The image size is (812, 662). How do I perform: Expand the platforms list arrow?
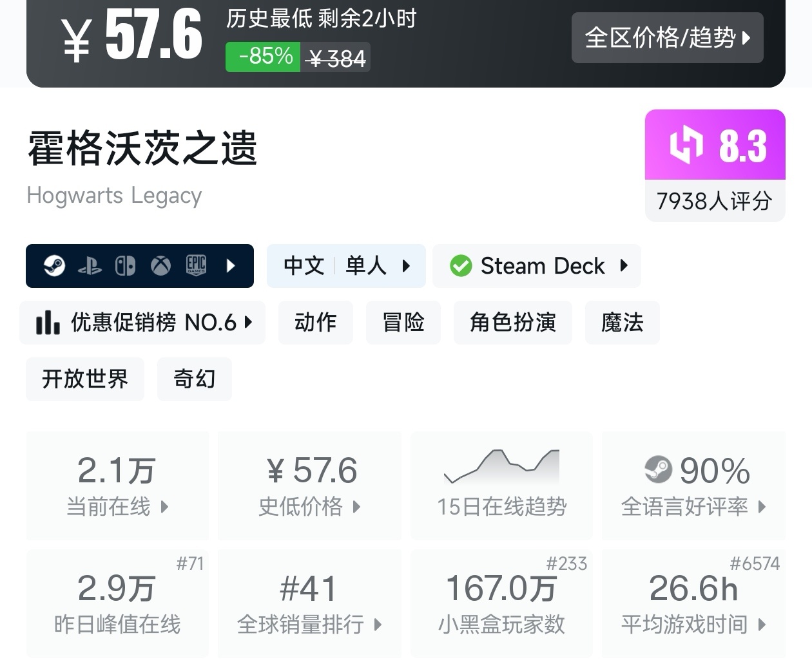(231, 265)
